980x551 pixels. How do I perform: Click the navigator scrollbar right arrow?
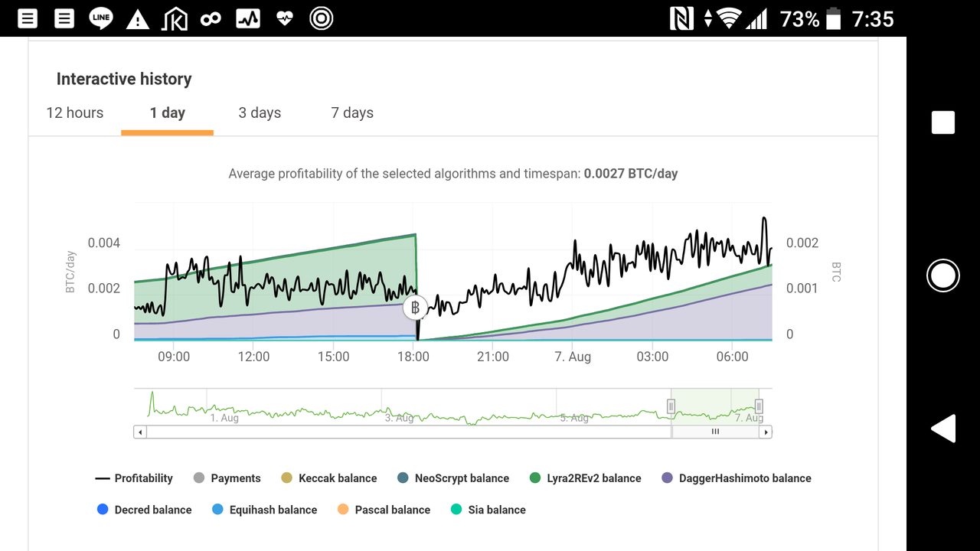coord(765,432)
